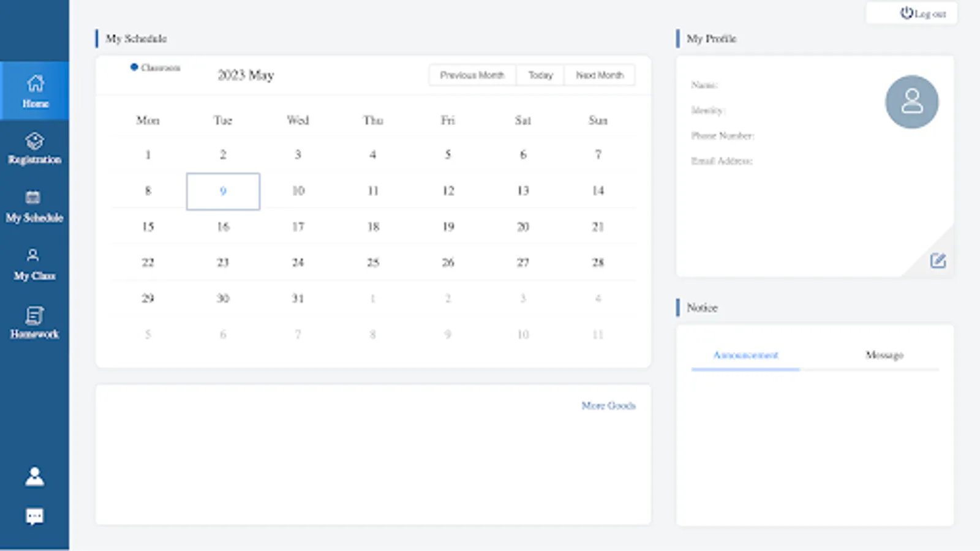Select May 26 on the calendar
980x551 pixels.
pyautogui.click(x=448, y=263)
